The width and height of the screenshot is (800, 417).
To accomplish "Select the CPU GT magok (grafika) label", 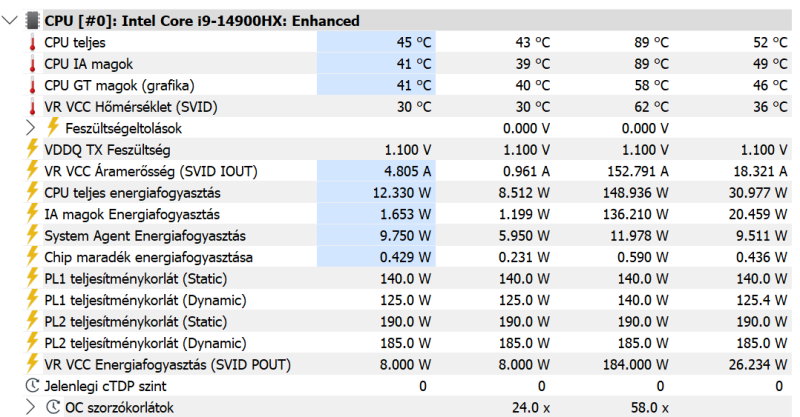I will [x=119, y=85].
